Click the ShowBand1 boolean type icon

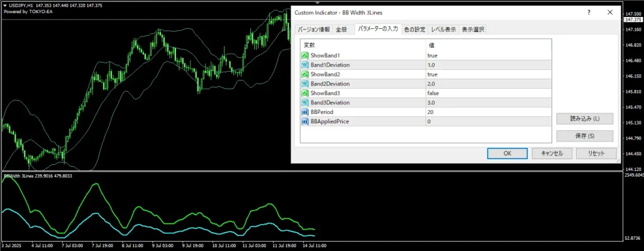[305, 55]
